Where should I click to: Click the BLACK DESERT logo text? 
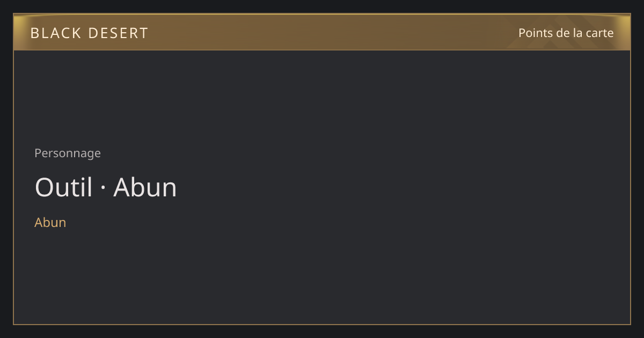(89, 33)
